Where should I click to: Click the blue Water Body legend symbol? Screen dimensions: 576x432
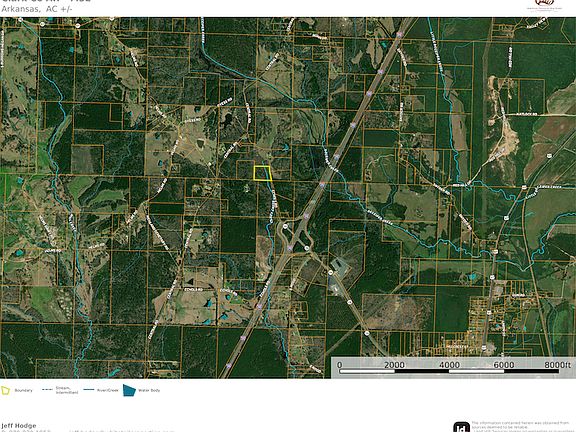tap(129, 390)
